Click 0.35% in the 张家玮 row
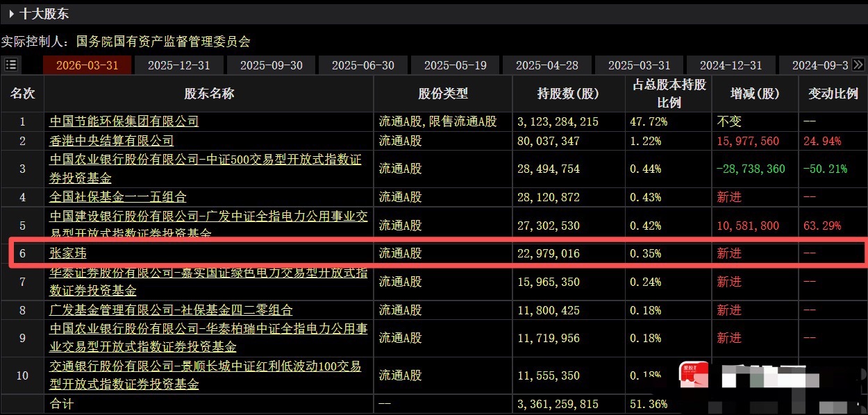 [646, 253]
